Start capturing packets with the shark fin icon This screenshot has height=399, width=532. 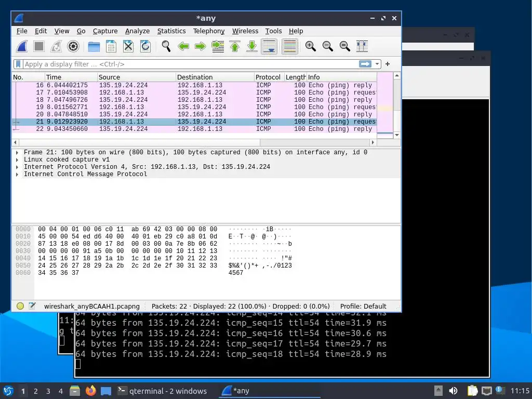coord(22,46)
